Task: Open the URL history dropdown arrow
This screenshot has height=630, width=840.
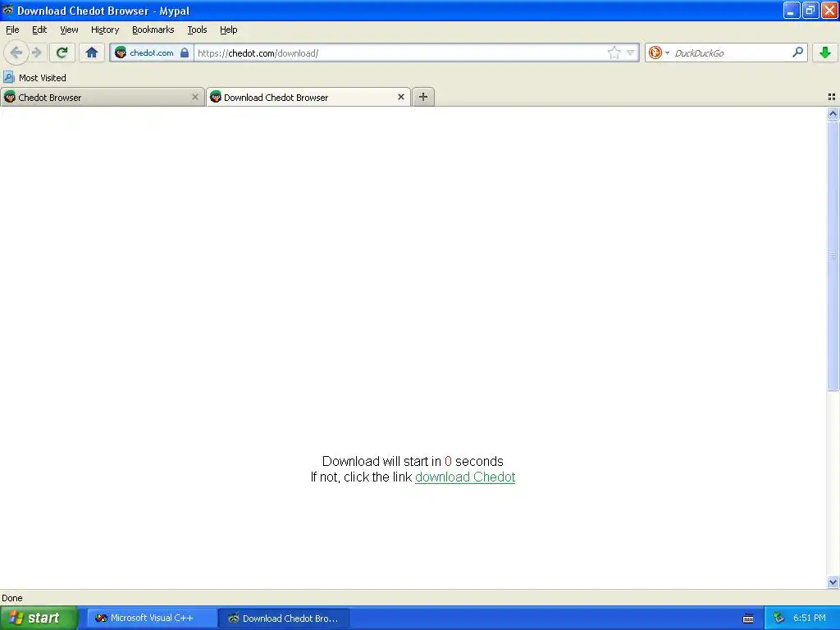Action: pyautogui.click(x=631, y=52)
